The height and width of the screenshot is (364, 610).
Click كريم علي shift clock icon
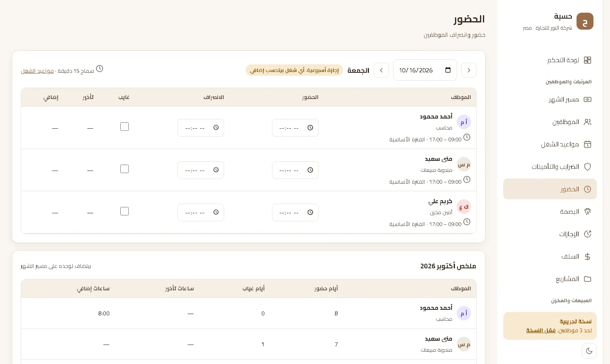(467, 222)
